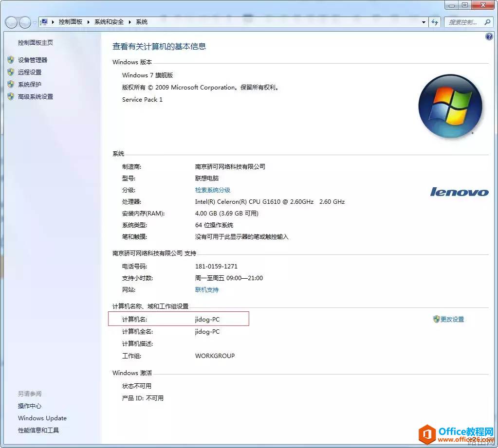Go forward with the Forward arrow button

pos(25,22)
